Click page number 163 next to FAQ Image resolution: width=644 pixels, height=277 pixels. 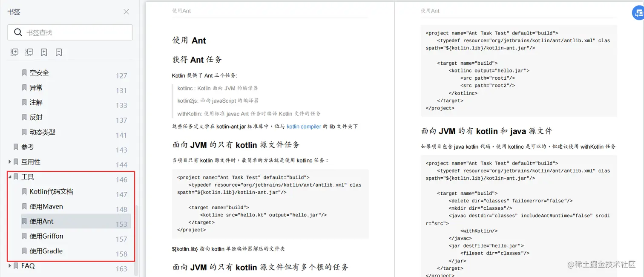coord(121,269)
